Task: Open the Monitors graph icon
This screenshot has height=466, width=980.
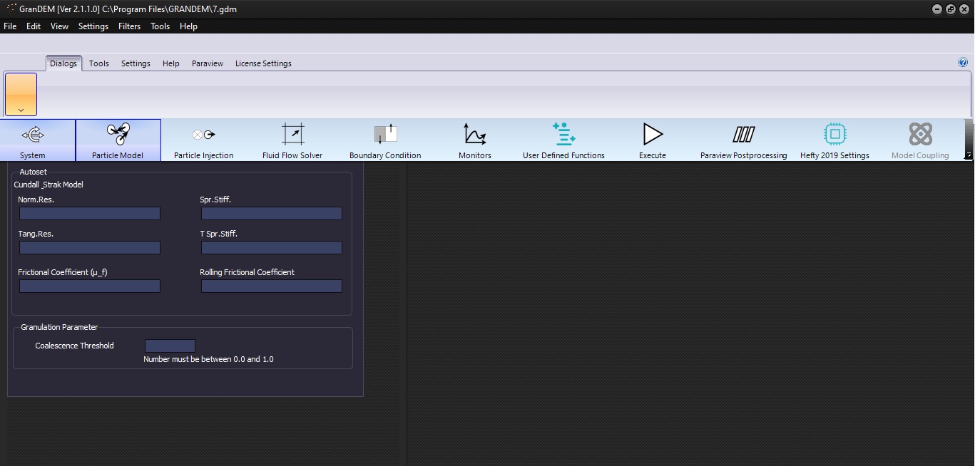Action: (x=475, y=134)
